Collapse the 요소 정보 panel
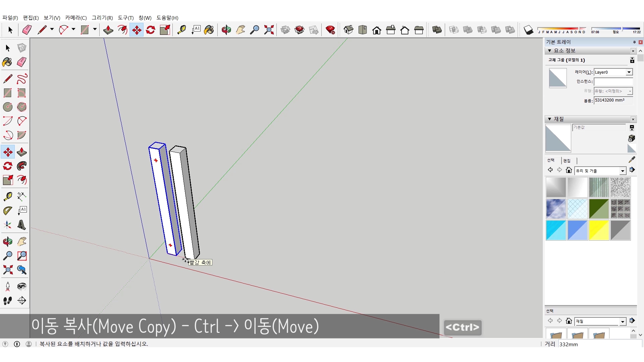644x362 pixels. click(x=549, y=51)
